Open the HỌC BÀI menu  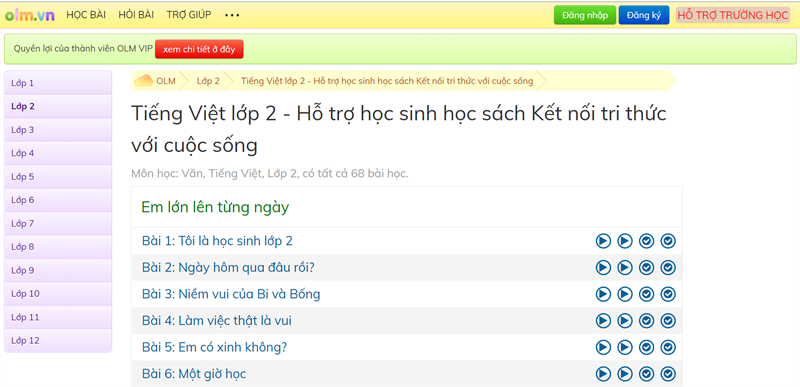[x=86, y=15]
